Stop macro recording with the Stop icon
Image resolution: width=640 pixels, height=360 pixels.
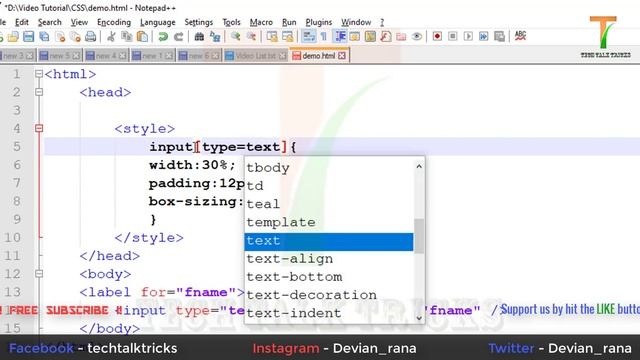point(453,37)
